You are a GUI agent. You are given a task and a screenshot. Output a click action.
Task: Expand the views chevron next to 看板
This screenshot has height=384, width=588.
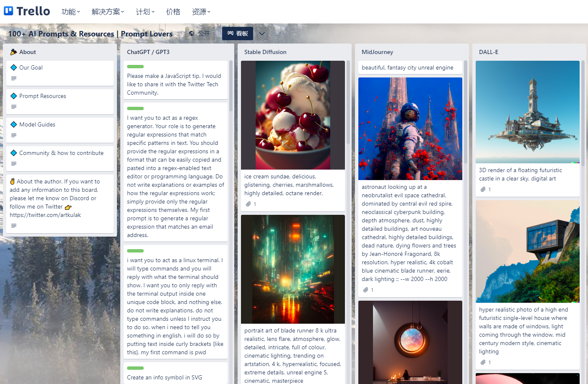pyautogui.click(x=262, y=34)
